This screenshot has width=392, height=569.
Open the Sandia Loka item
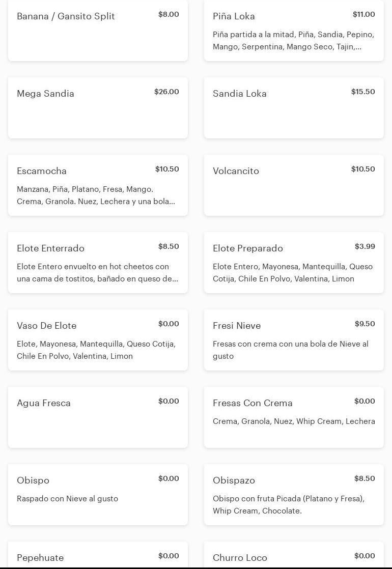pyautogui.click(x=294, y=108)
